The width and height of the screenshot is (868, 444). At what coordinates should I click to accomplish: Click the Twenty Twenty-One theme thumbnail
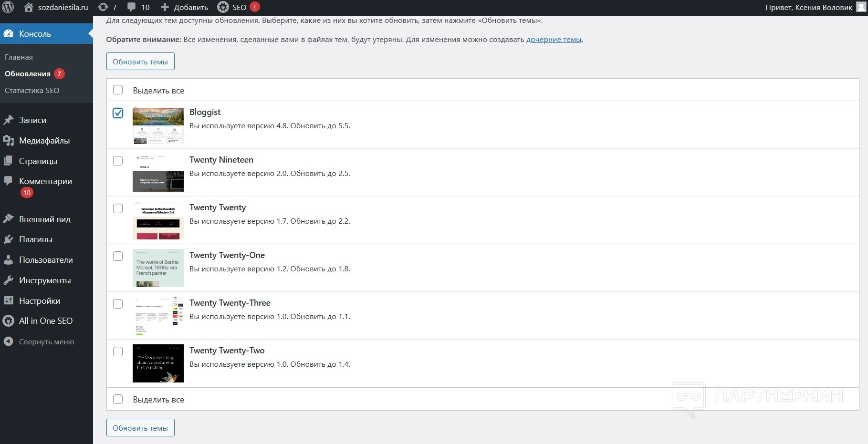coord(158,268)
